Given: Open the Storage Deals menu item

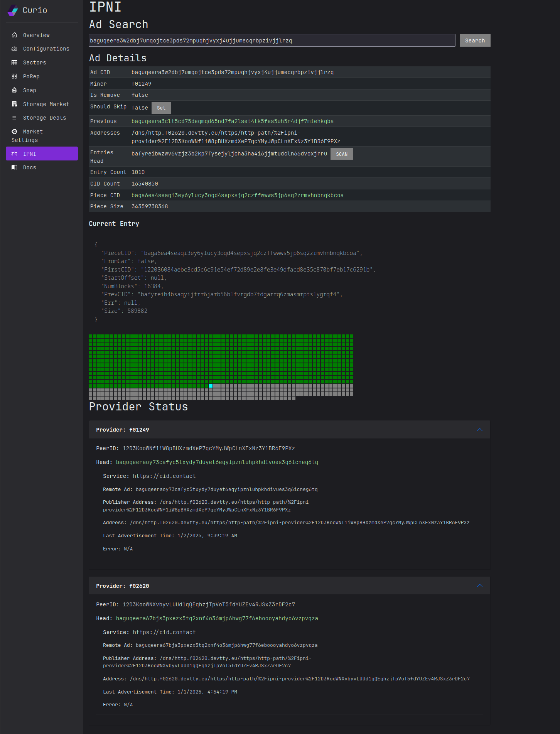Looking at the screenshot, I should coord(44,118).
